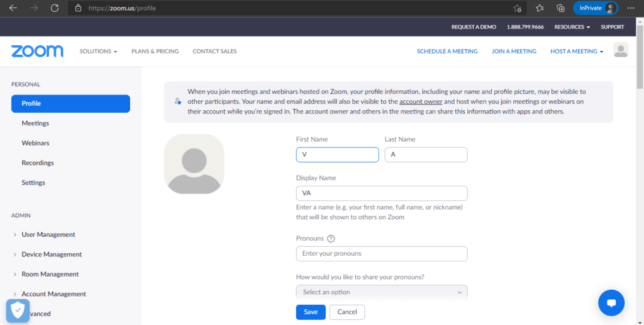Cancel the profile edits
The height and width of the screenshot is (325, 644).
pos(347,312)
